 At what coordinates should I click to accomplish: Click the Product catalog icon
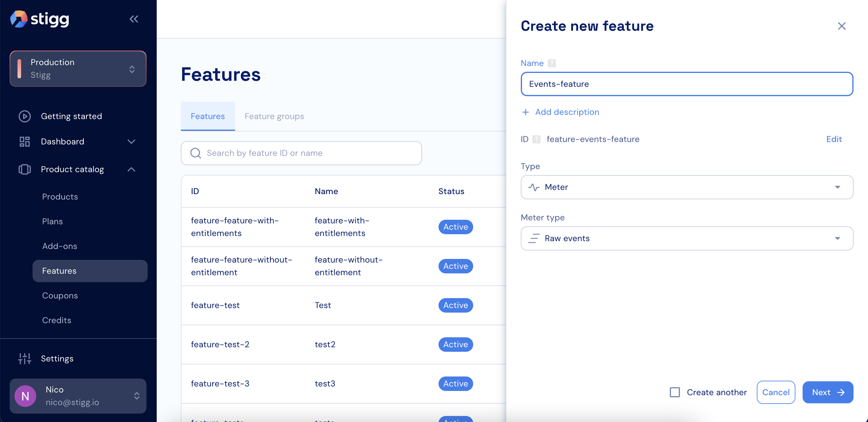25,169
